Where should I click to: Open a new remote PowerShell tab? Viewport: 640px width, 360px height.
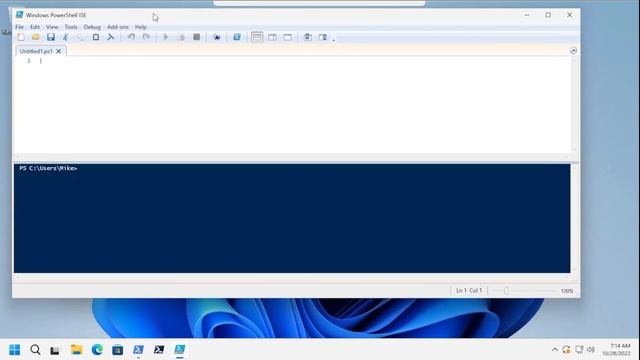tap(217, 37)
